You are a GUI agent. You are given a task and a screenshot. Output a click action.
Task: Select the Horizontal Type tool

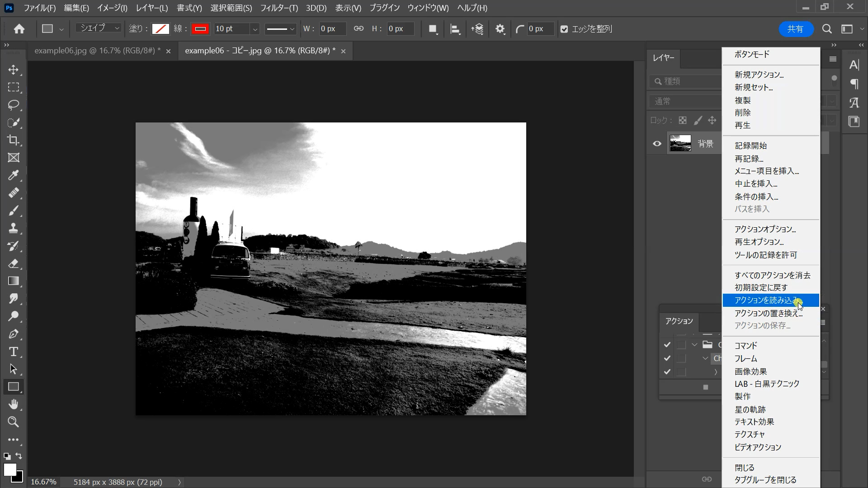(14, 352)
